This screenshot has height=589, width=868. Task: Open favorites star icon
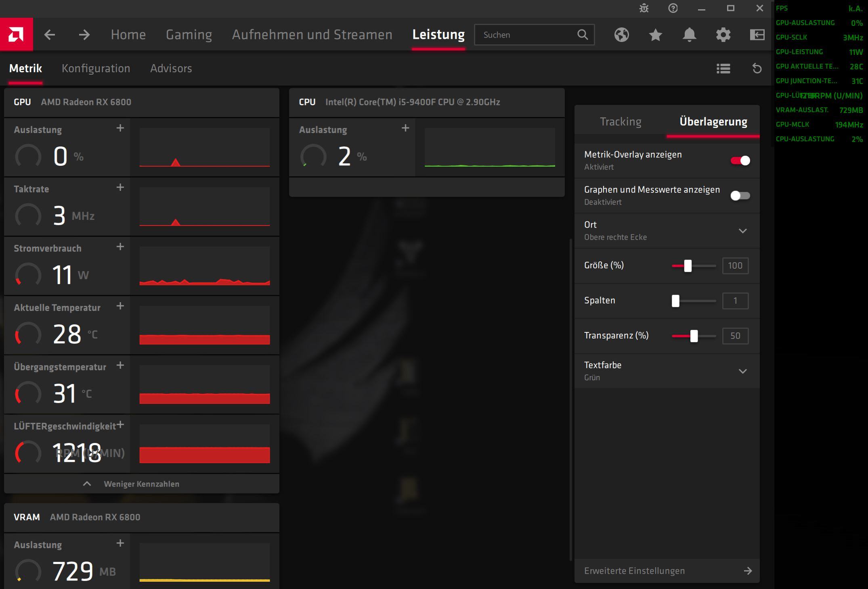(x=655, y=35)
